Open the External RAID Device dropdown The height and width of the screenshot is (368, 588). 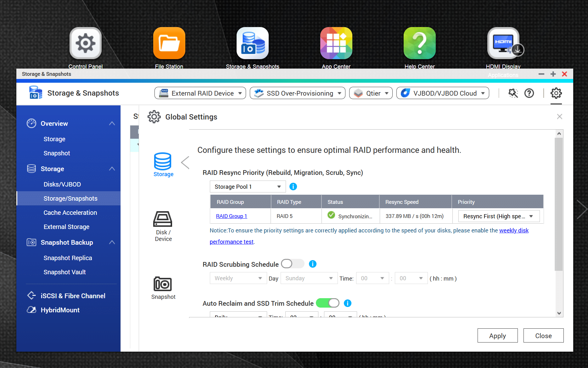pyautogui.click(x=200, y=93)
